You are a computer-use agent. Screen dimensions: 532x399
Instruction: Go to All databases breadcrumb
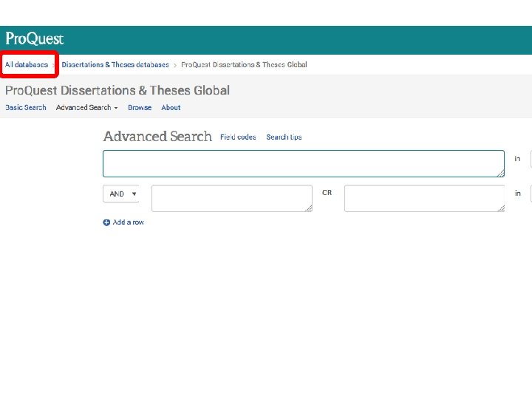(x=27, y=64)
